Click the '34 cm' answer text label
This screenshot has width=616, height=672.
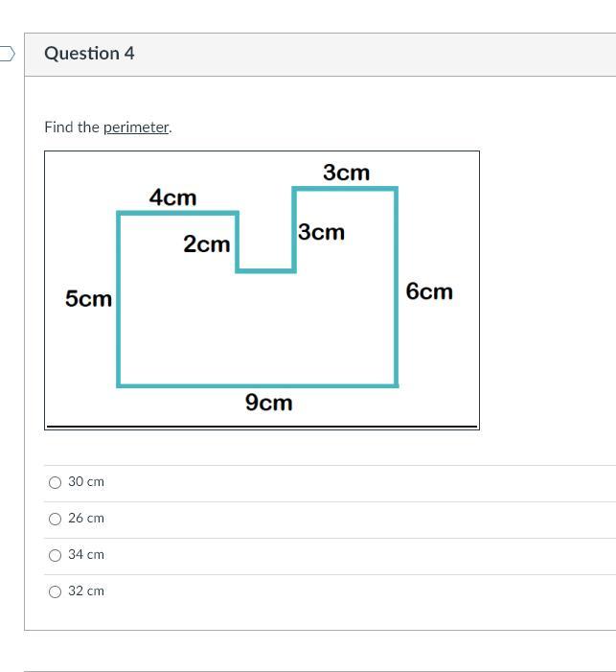click(86, 555)
